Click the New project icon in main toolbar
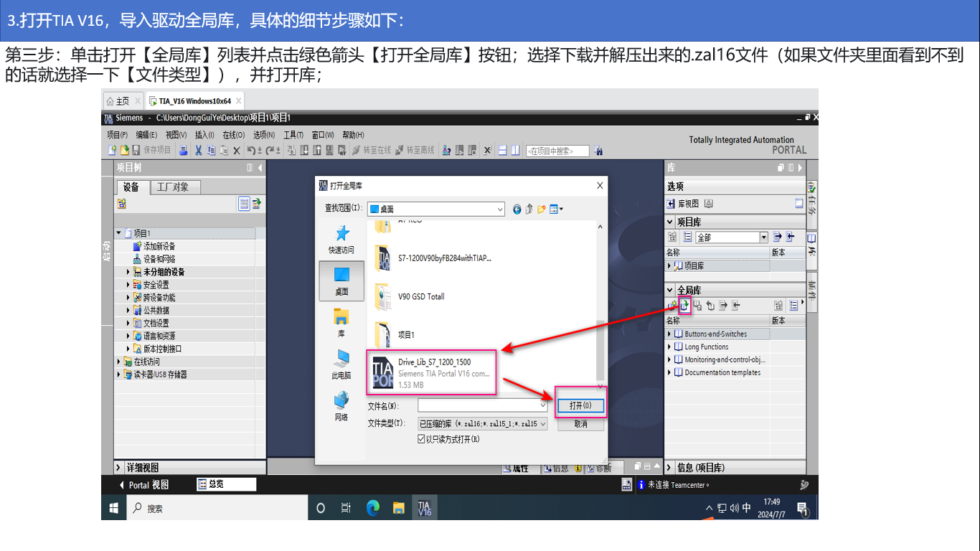Screen dimensions: 980x551 point(113,151)
